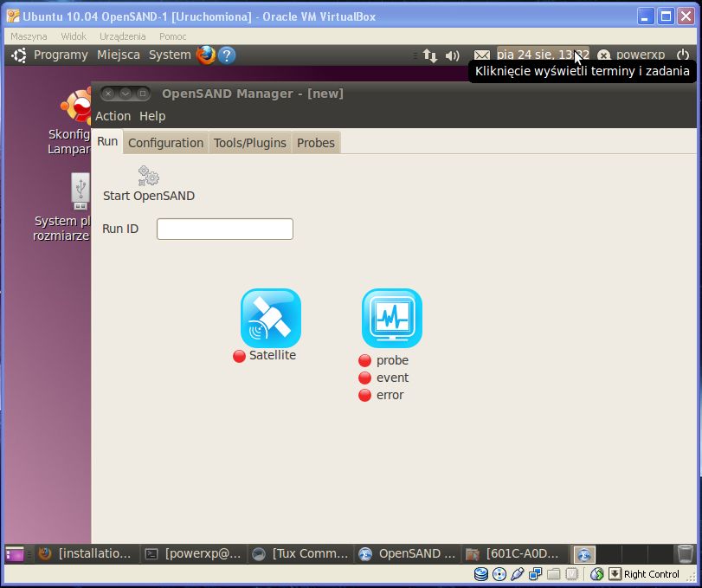Open the VirtualBox Widok menu

pyautogui.click(x=74, y=36)
